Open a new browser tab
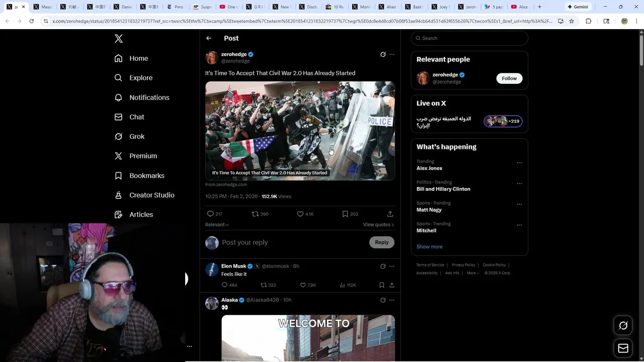 (x=539, y=7)
